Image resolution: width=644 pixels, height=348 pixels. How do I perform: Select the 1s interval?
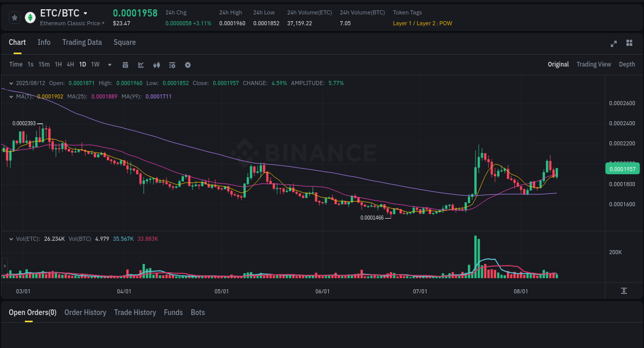30,64
